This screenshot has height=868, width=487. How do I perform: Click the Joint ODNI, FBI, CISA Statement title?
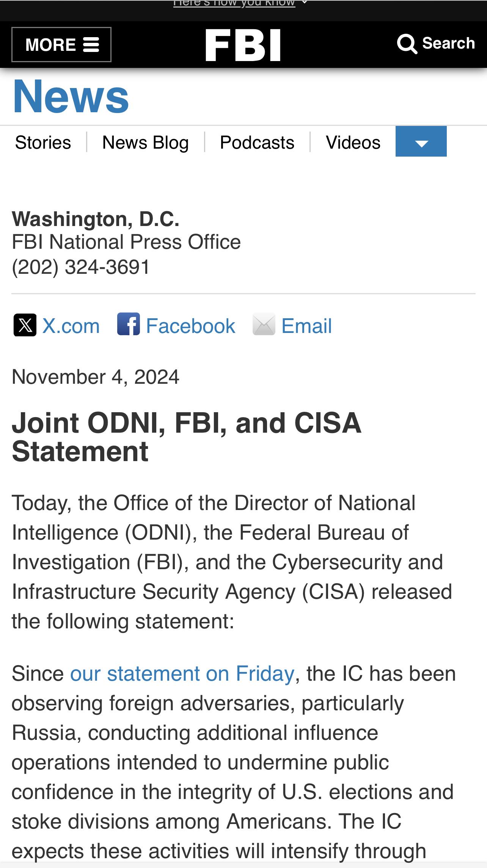coord(186,437)
